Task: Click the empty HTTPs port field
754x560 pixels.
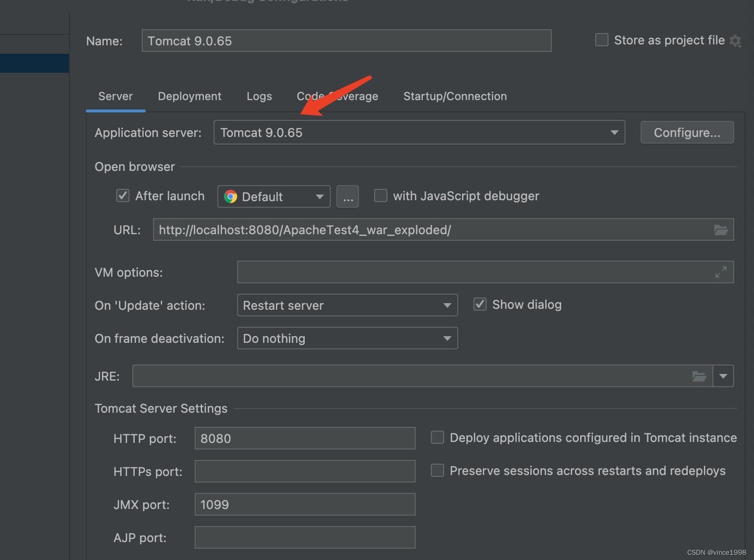Action: tap(305, 471)
